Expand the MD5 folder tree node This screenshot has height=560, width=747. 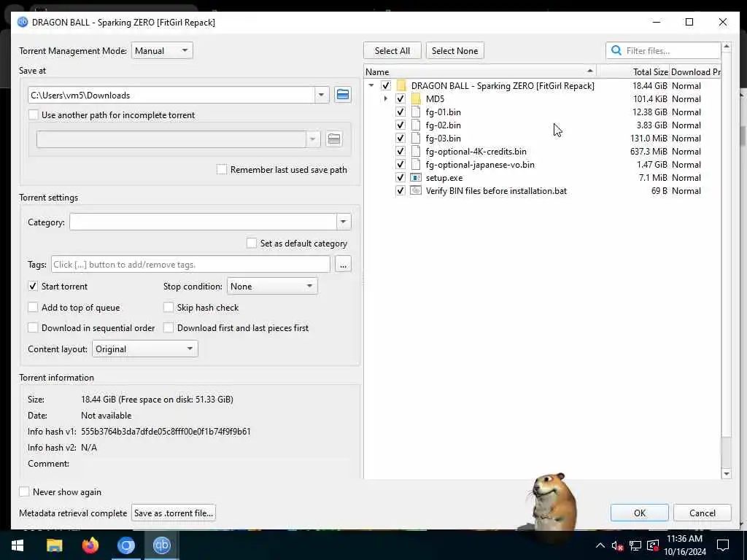pyautogui.click(x=385, y=99)
